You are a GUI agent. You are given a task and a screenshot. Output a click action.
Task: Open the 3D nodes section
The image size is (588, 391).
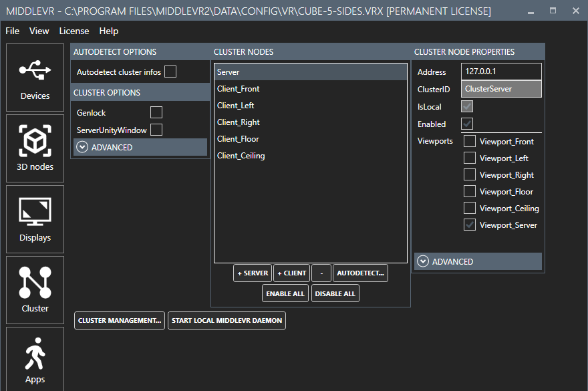pos(35,148)
